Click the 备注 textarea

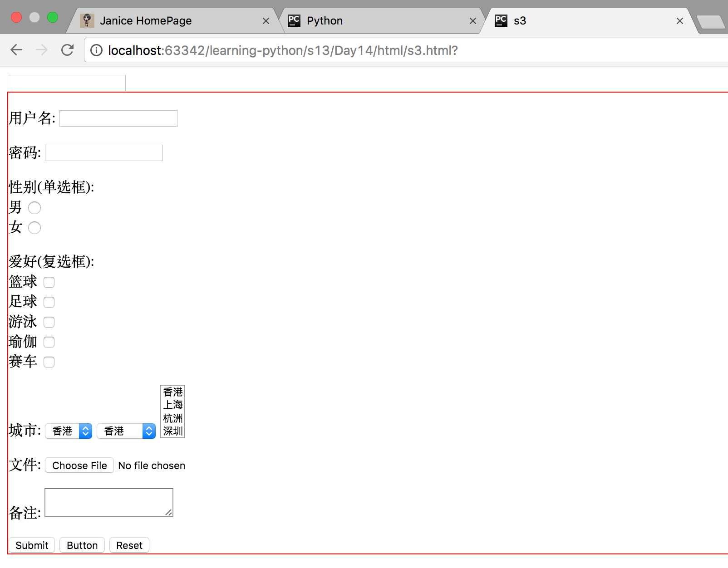[x=109, y=503]
